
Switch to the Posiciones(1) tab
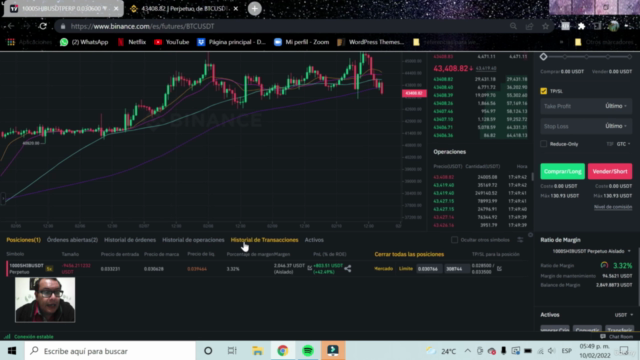click(23, 240)
